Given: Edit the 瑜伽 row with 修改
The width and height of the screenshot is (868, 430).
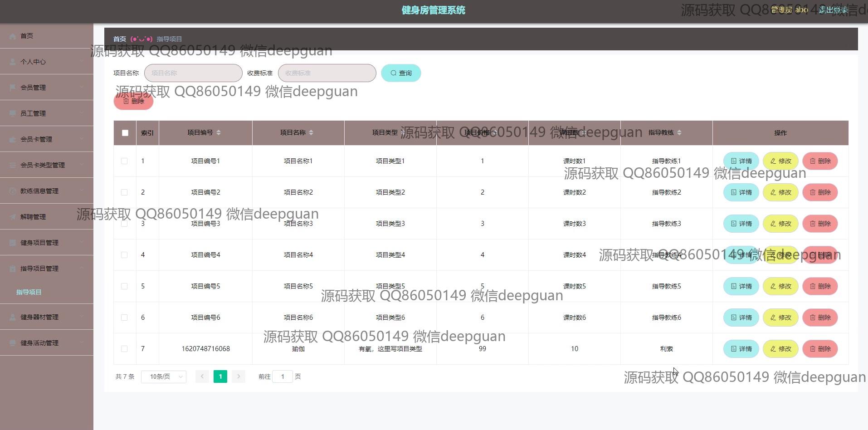Looking at the screenshot, I should (780, 349).
